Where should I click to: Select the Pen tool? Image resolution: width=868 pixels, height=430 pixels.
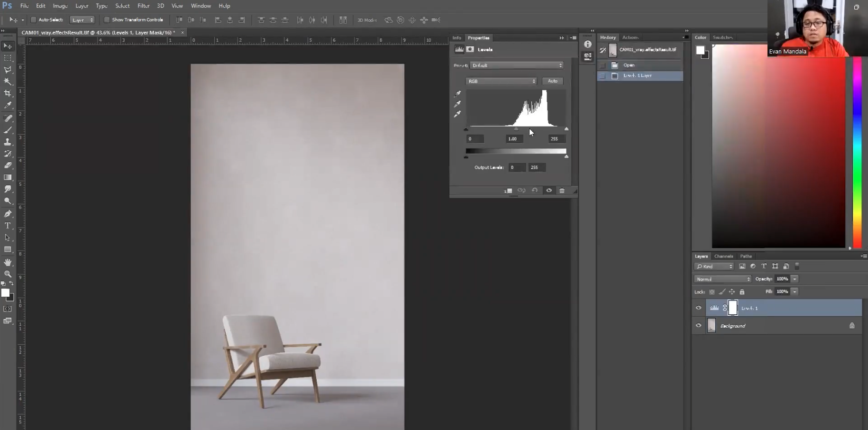[x=8, y=213]
